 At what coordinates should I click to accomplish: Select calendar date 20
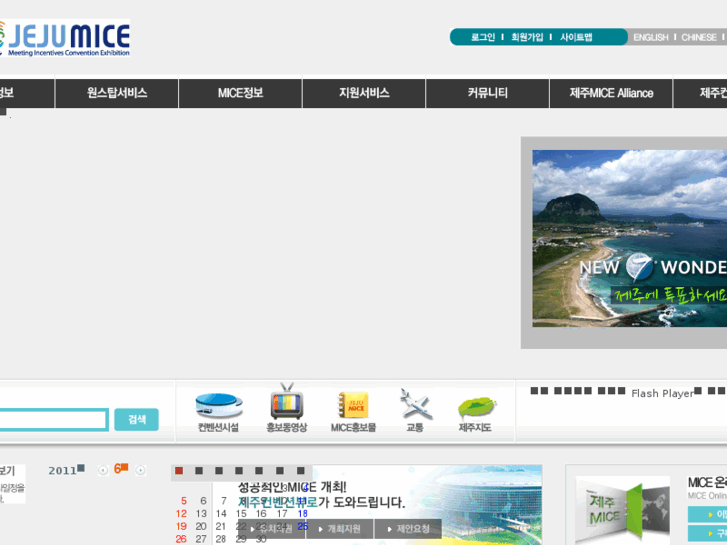click(x=201, y=526)
